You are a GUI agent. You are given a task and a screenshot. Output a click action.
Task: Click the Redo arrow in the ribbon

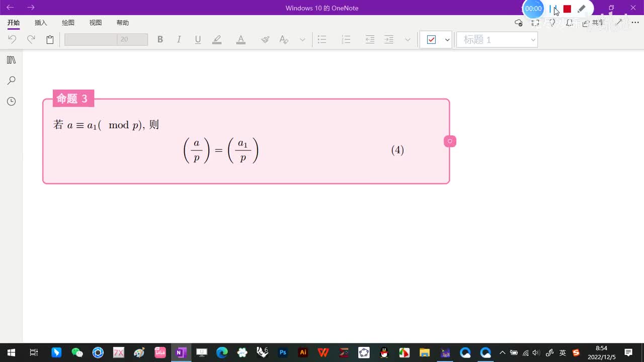coord(31,40)
